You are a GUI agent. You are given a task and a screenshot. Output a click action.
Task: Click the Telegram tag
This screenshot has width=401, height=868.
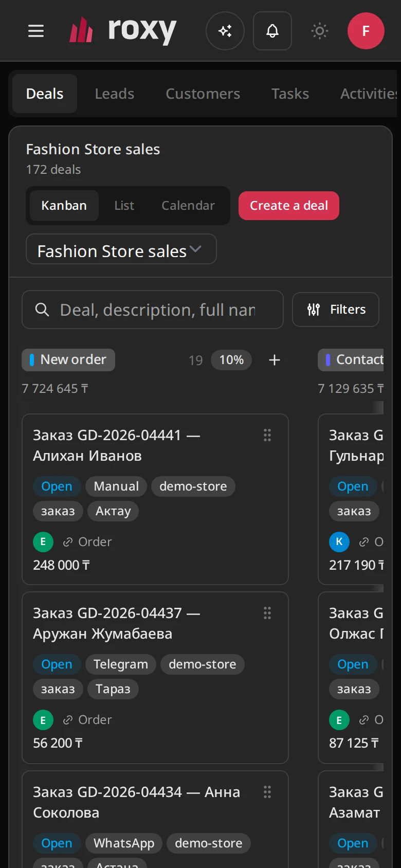click(121, 664)
